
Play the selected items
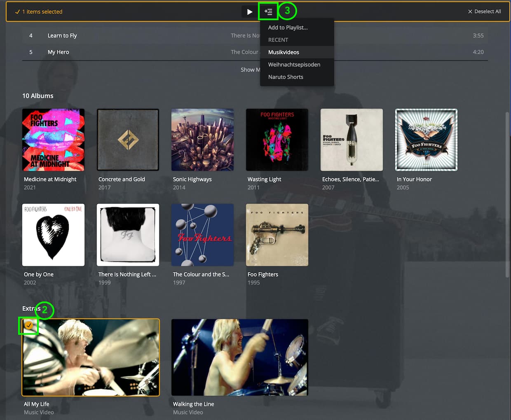(x=249, y=12)
